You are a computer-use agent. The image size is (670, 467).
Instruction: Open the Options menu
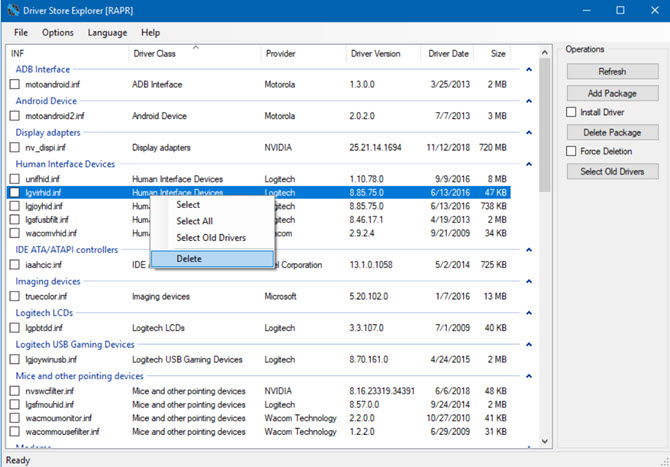pos(58,32)
